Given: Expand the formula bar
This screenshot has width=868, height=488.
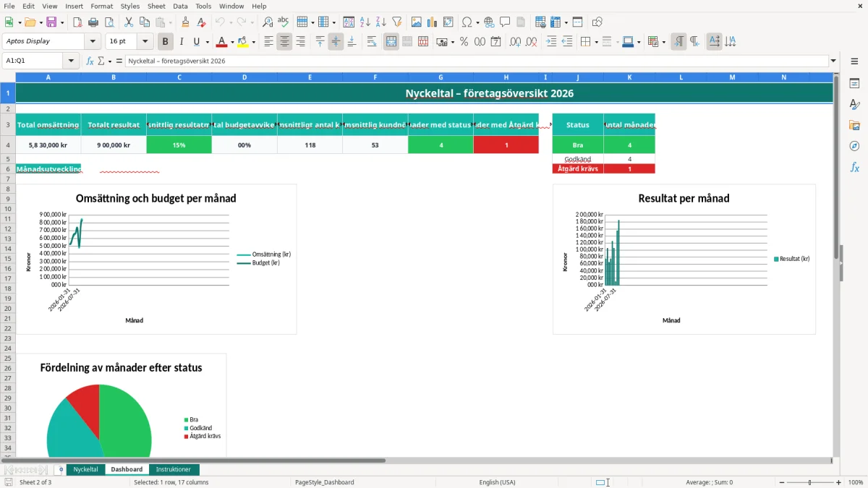Looking at the screenshot, I should 833,61.
